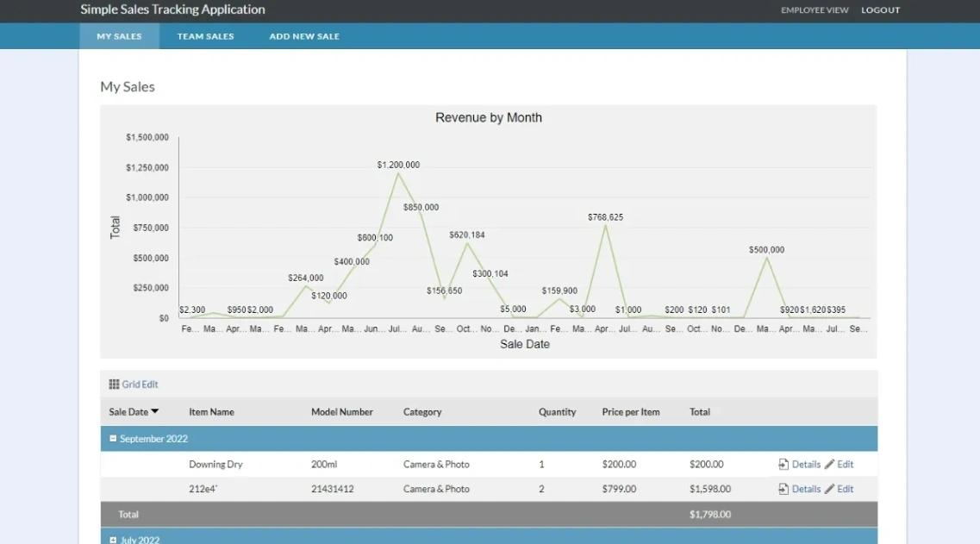980x544 pixels.
Task: Click the Employee View link
Action: [x=815, y=10]
